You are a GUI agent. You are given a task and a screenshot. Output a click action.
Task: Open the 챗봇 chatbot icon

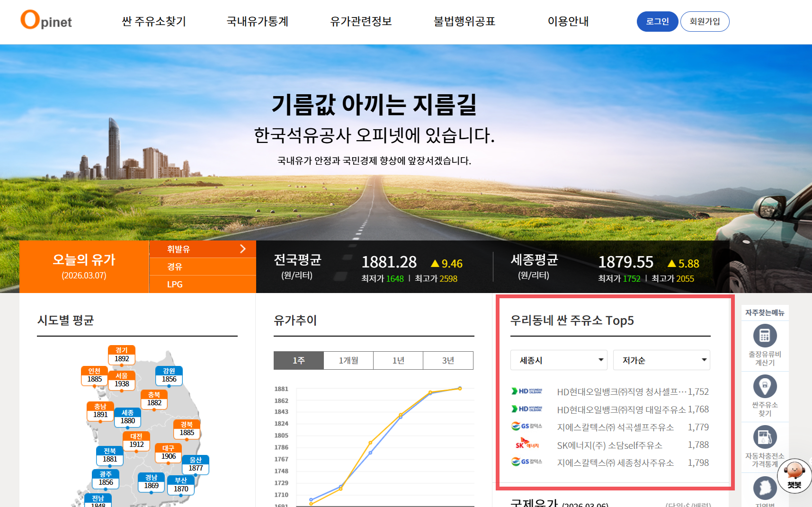pos(794,475)
